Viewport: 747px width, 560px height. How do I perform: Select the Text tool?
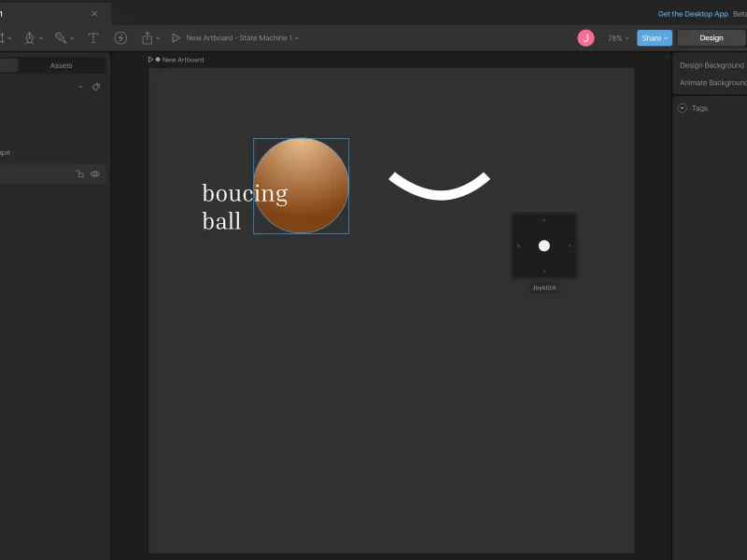pyautogui.click(x=93, y=38)
